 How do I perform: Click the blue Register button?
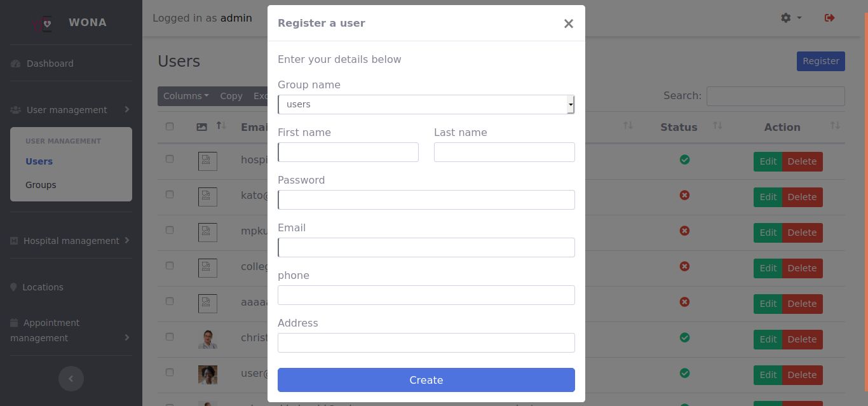[820, 61]
